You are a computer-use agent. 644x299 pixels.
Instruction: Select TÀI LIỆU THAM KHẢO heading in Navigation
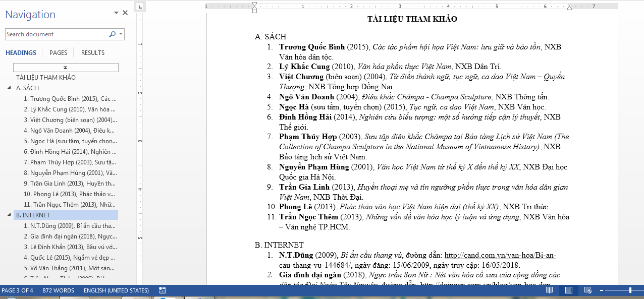pos(46,78)
